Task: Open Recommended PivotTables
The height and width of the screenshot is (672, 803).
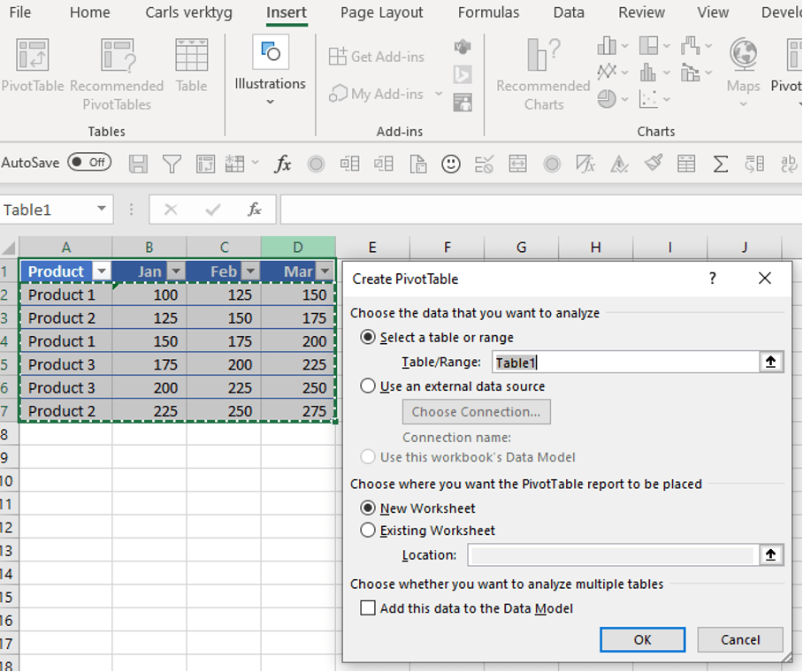Action: [x=117, y=74]
